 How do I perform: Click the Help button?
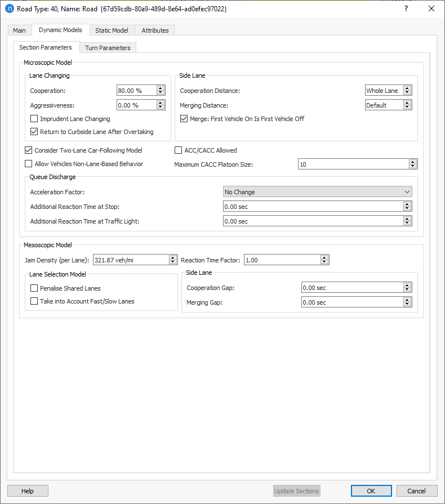pos(28,491)
